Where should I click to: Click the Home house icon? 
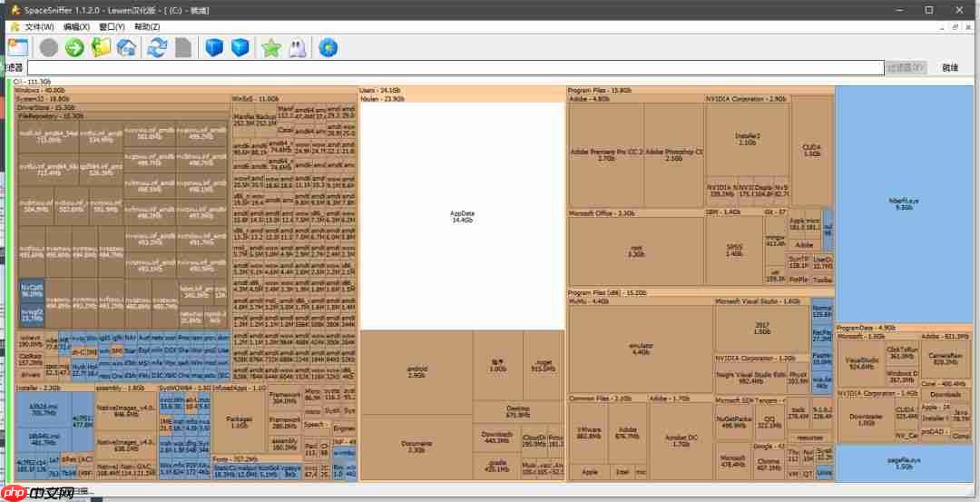(127, 48)
